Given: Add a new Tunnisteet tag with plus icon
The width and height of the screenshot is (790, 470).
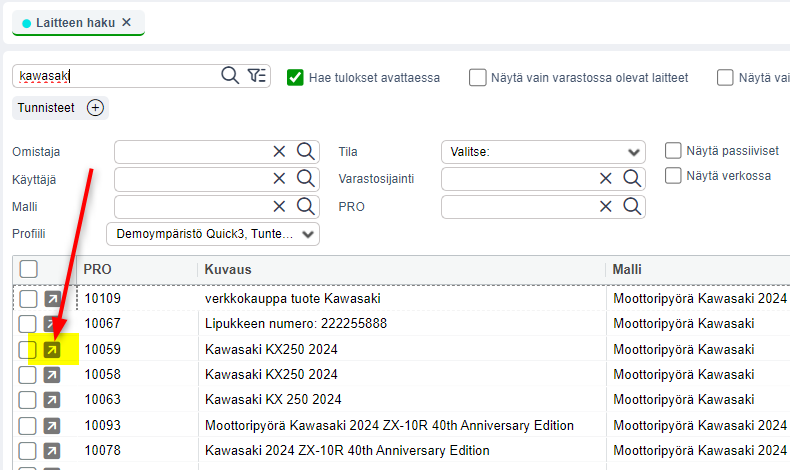Looking at the screenshot, I should pyautogui.click(x=95, y=108).
